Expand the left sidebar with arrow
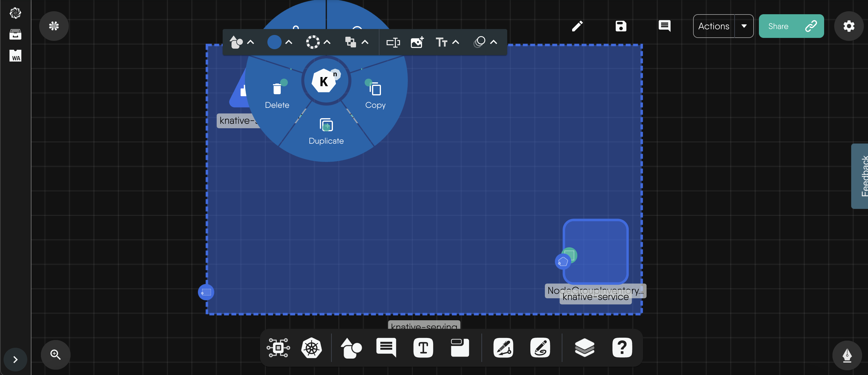The image size is (868, 375). (x=15, y=360)
